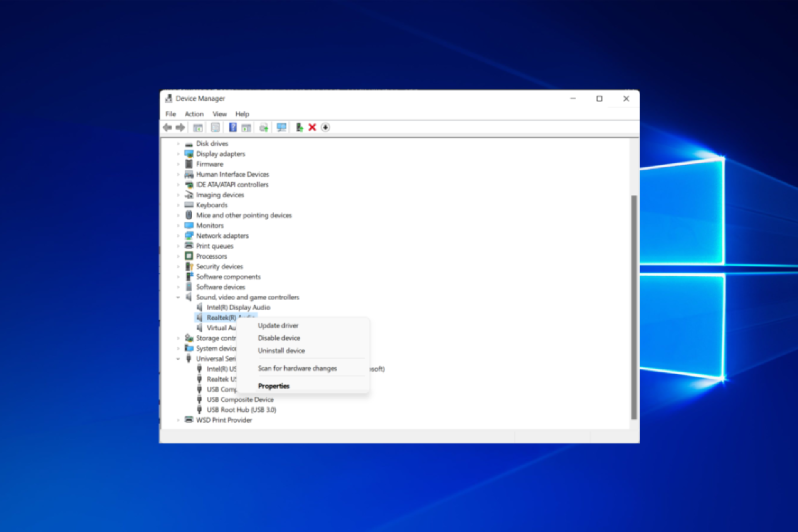Open the Action menu
Image resolution: width=798 pixels, height=532 pixels.
tap(194, 114)
